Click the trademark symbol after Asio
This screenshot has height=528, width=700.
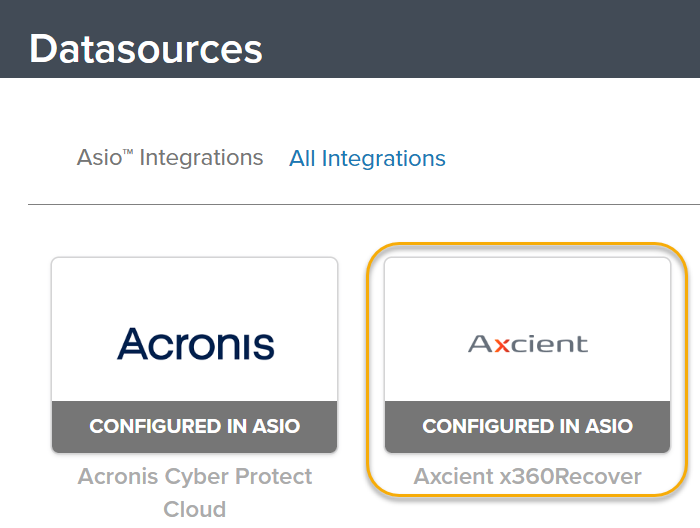[128, 153]
